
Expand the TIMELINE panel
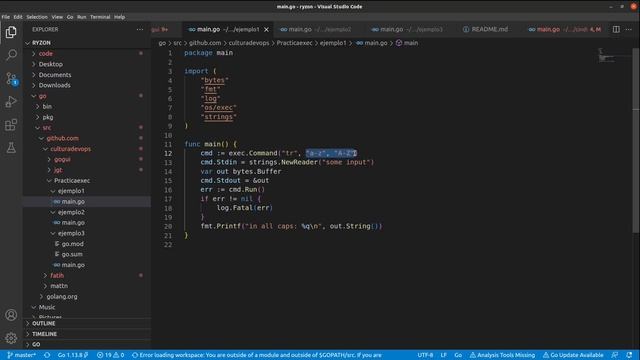click(x=87, y=334)
